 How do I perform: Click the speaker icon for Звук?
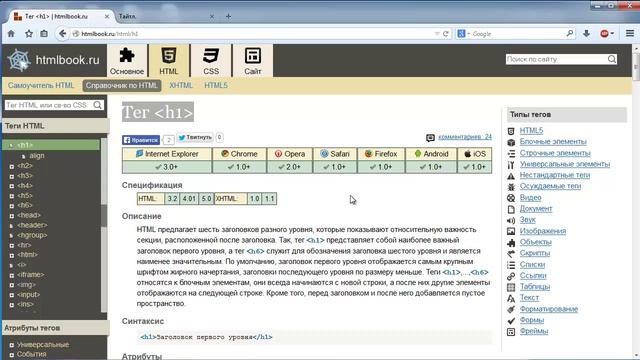coord(511,220)
